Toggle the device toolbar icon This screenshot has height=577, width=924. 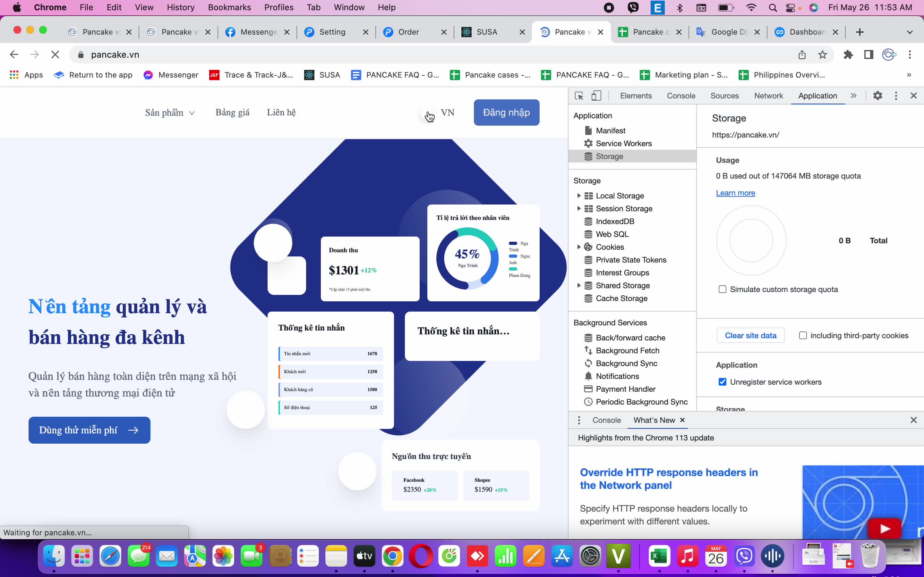tap(596, 96)
